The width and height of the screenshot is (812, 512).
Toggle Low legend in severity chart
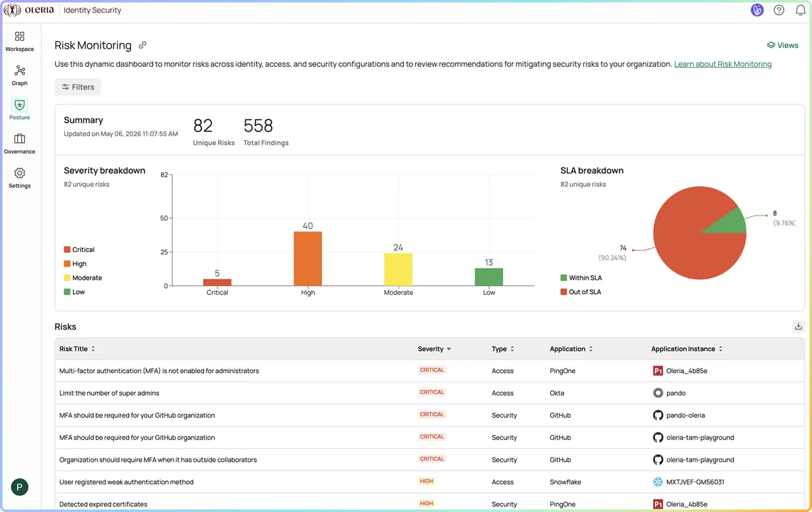[x=74, y=292]
